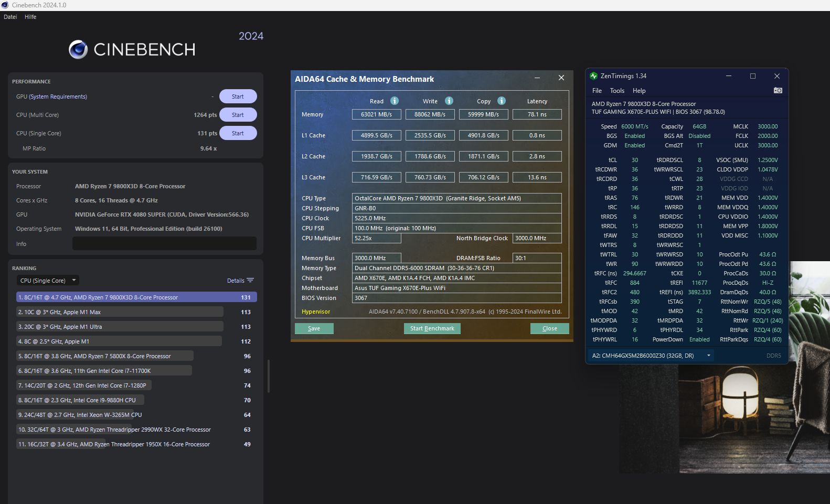Click the Details filter icon in Ranking
Screen dimensions: 830x504
click(x=250, y=280)
